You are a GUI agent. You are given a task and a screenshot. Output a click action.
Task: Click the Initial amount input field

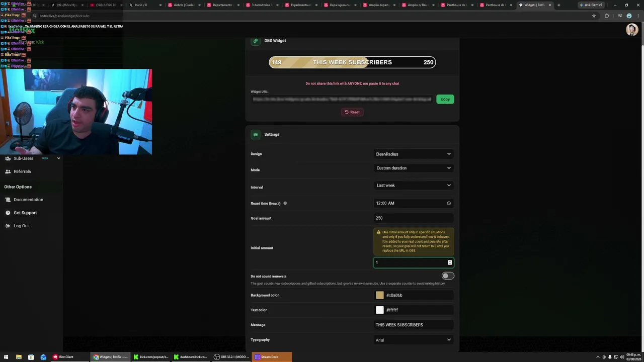413,262
